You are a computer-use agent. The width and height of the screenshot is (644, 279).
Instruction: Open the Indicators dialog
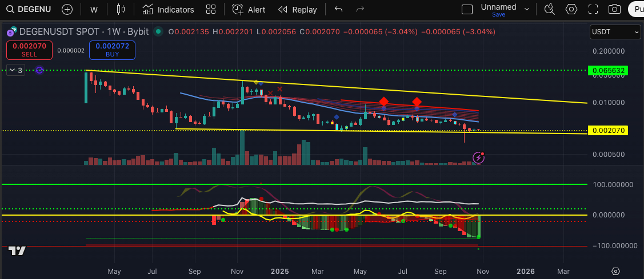[168, 10]
